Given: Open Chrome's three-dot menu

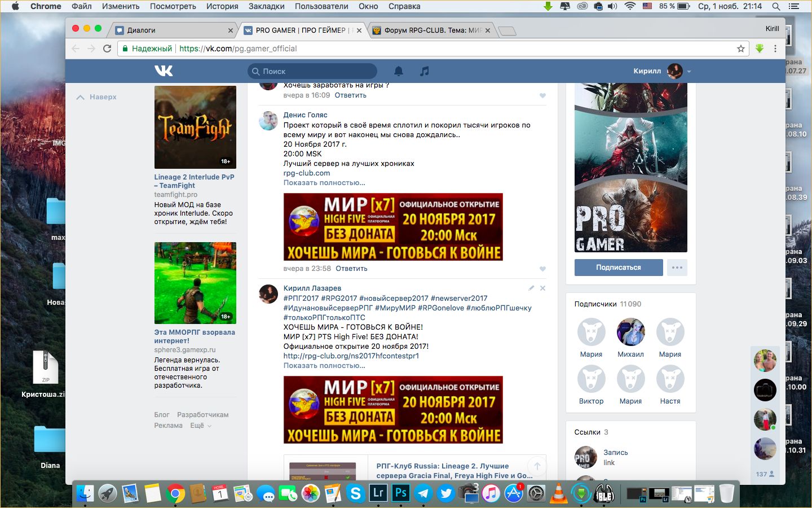Looking at the screenshot, I should click(x=775, y=49).
